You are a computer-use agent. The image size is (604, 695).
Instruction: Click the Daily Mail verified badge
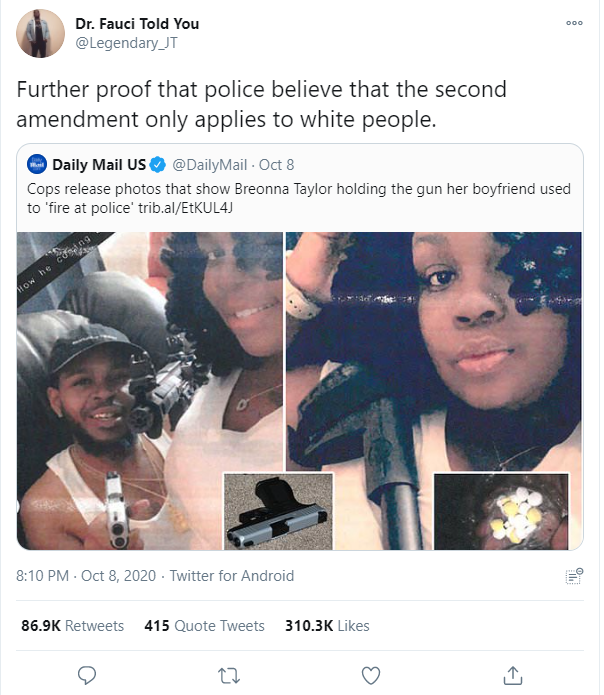(x=157, y=164)
